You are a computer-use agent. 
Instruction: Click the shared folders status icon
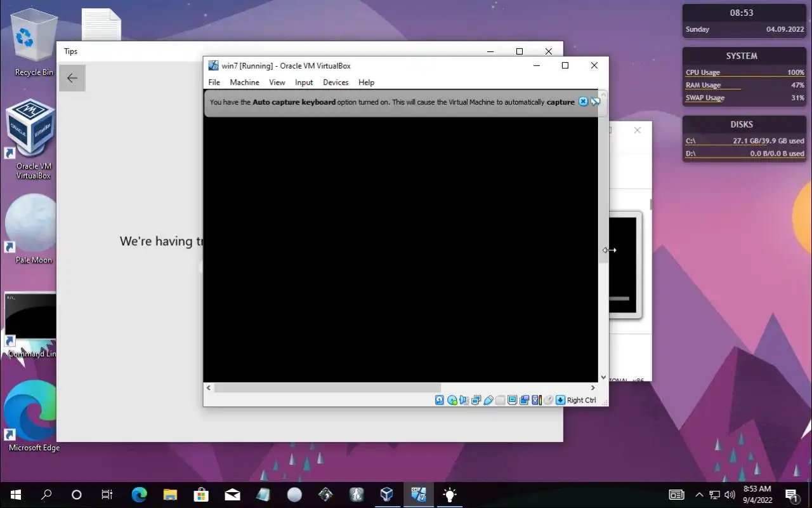[x=500, y=400]
